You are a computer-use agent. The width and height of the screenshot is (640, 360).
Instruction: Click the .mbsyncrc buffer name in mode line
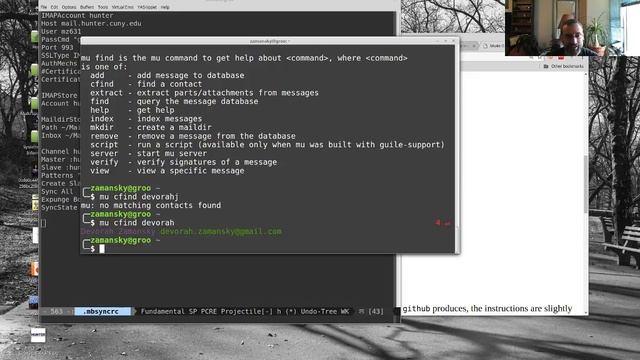[101, 311]
